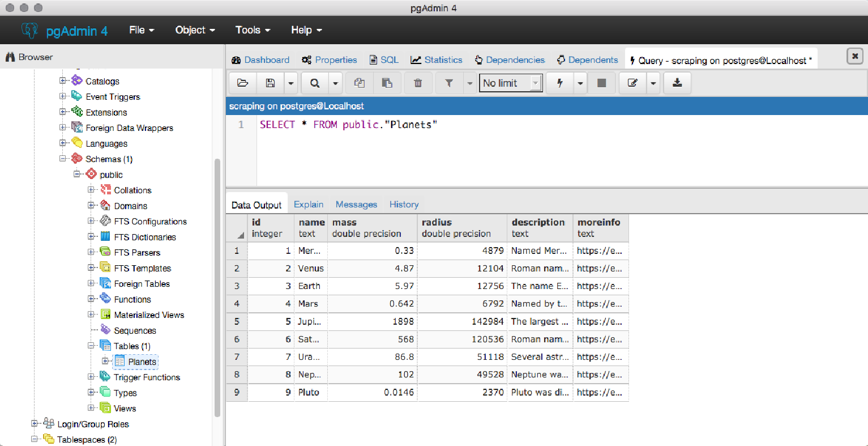Screen dimensions: 868x446
Task: Click the radius column header
Action: click(462, 228)
